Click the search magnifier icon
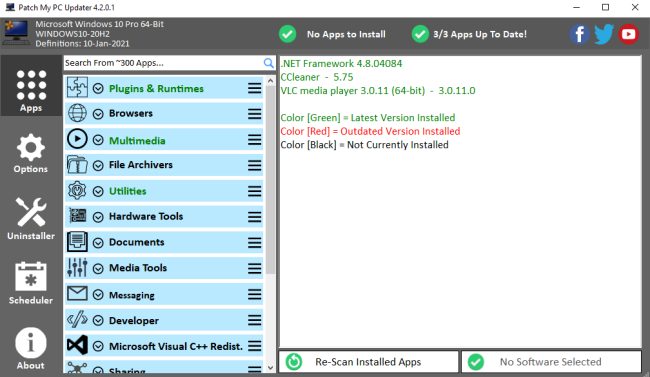 pyautogui.click(x=269, y=63)
